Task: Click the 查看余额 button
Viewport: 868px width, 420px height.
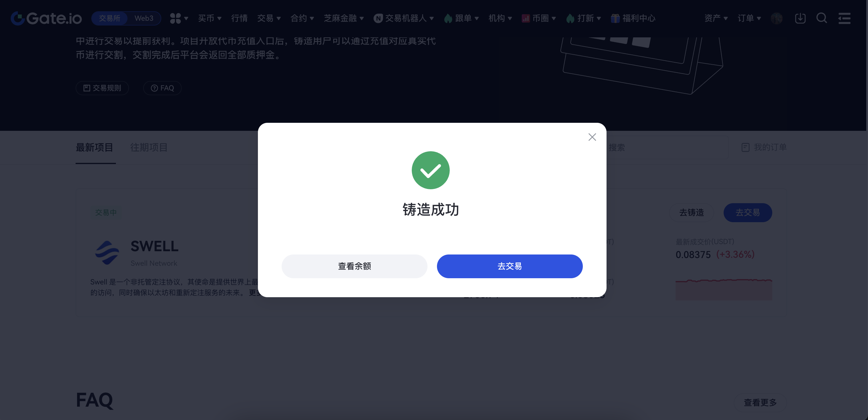Action: point(355,266)
